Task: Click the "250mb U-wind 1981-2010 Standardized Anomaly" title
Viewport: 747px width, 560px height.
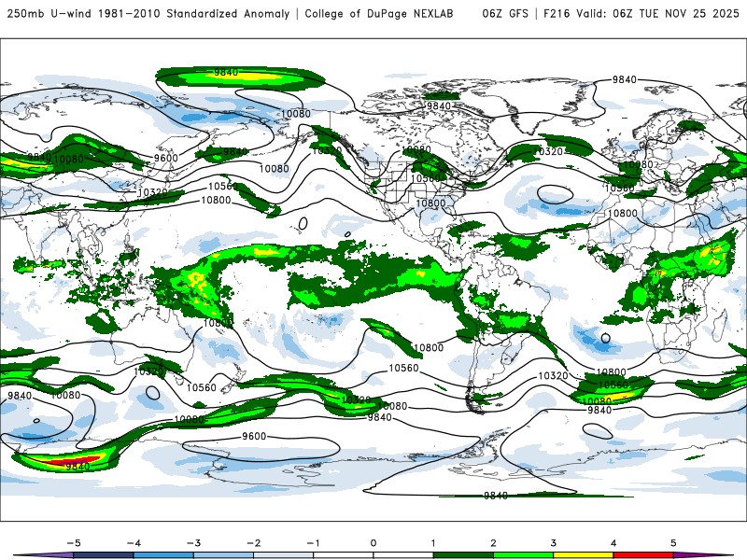Action: [148, 13]
